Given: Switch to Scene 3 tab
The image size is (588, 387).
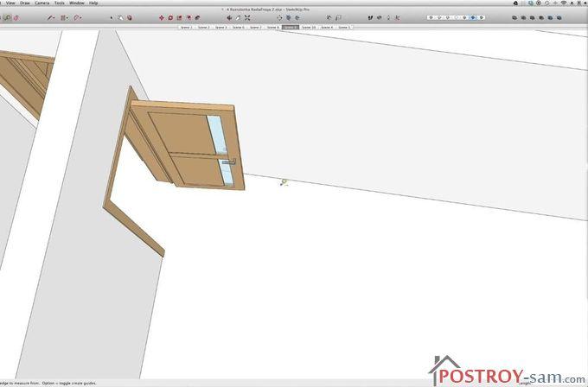Looking at the screenshot, I should click(220, 28).
